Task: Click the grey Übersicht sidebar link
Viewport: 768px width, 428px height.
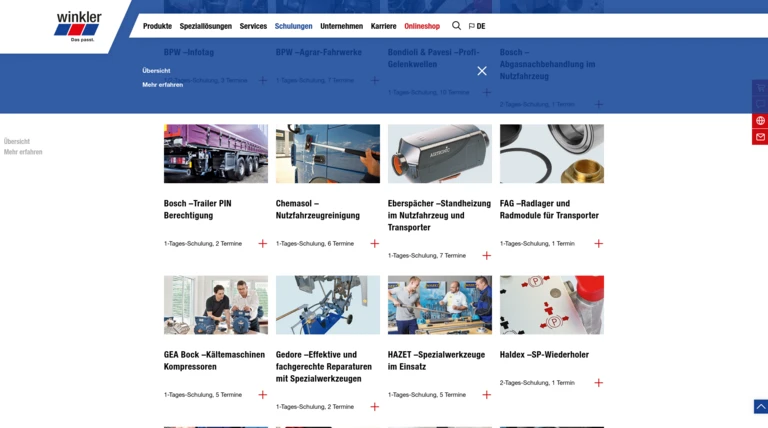Action: click(x=17, y=141)
